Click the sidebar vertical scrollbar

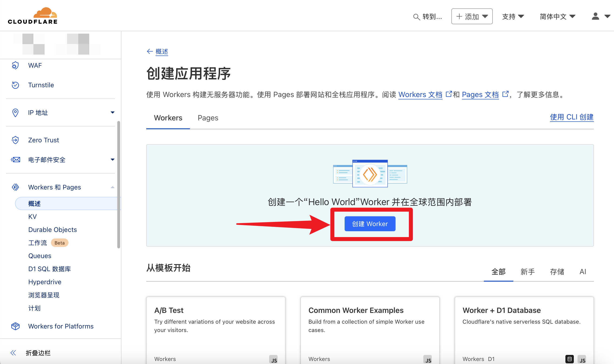119,185
